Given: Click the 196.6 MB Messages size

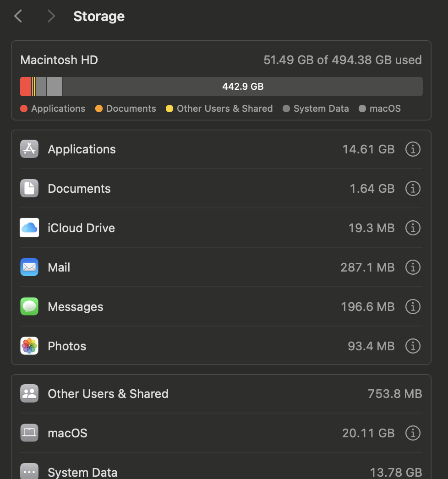Looking at the screenshot, I should 368,307.
